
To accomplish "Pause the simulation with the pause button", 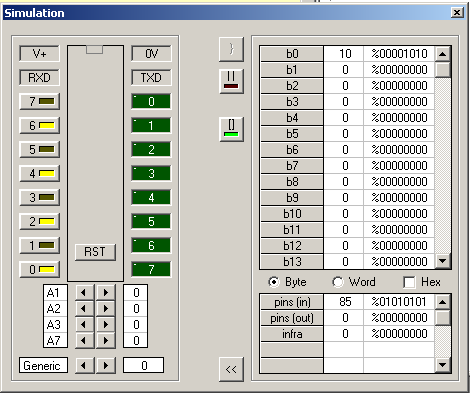I will click(231, 81).
